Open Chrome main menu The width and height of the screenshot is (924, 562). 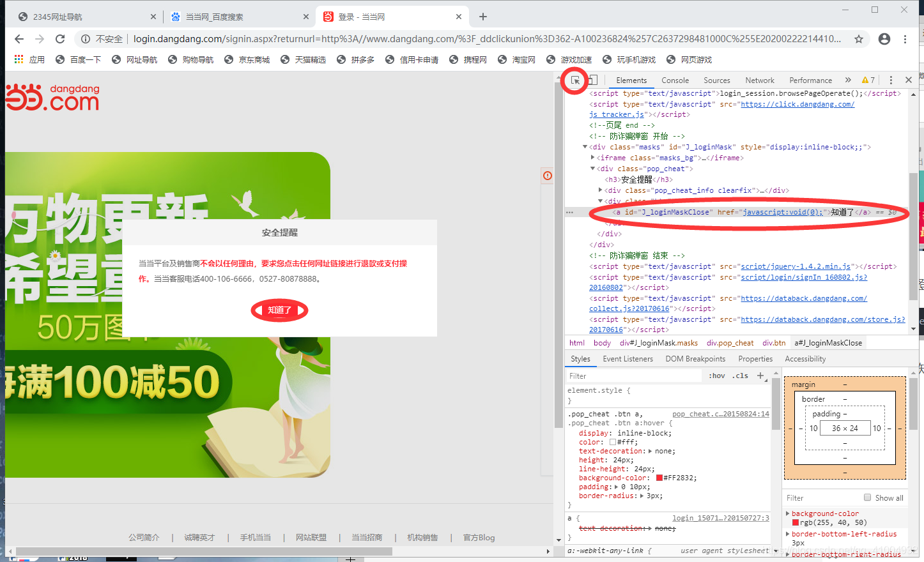coord(905,39)
